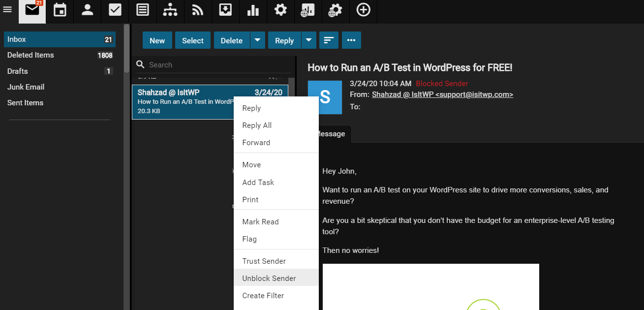Open the Deleted Items folder
The height and width of the screenshot is (310, 644).
[31, 55]
